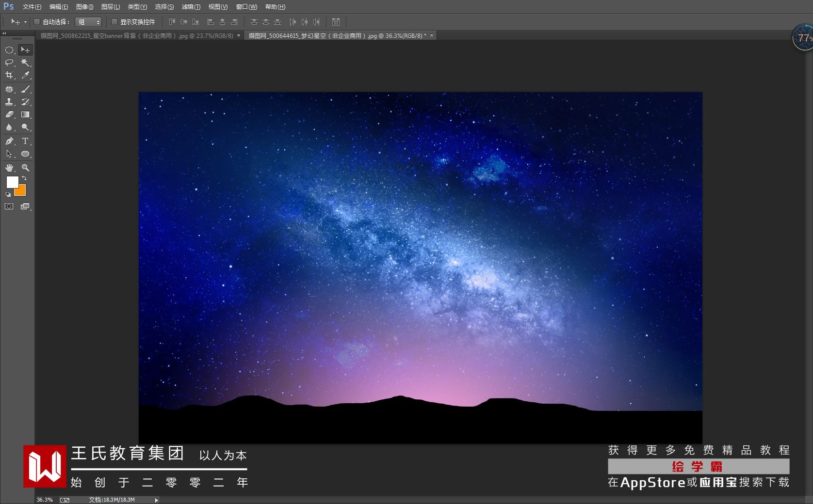This screenshot has width=813, height=504.
Task: Select the Zoom tool
Action: pos(25,168)
